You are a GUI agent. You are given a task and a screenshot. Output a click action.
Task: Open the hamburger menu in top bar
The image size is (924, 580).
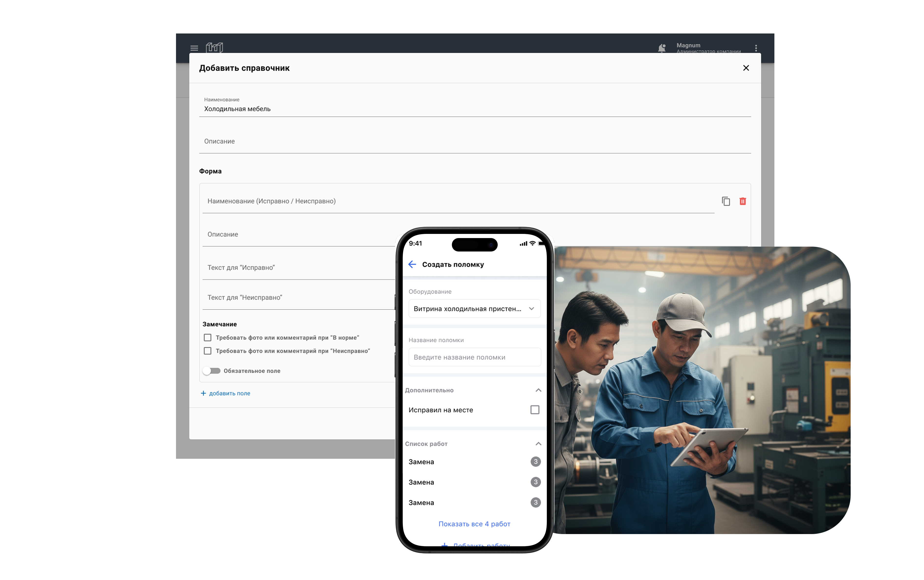coord(194,48)
